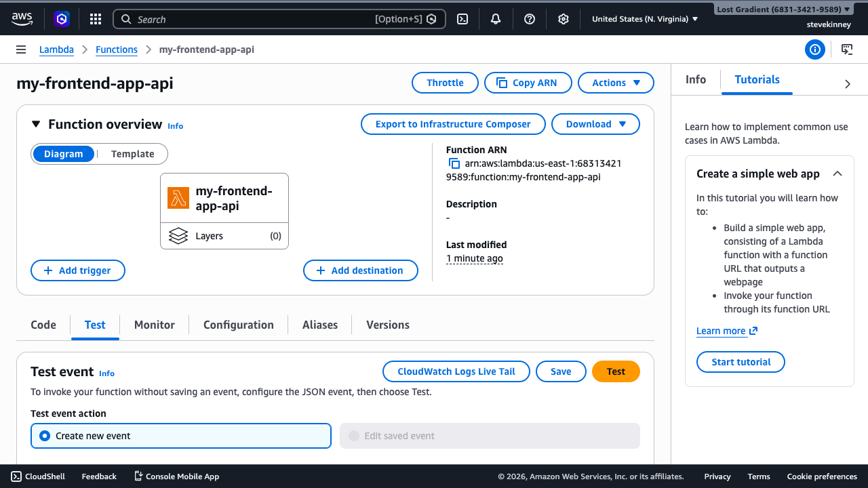
Task: Open the notifications bell
Action: pyautogui.click(x=496, y=19)
